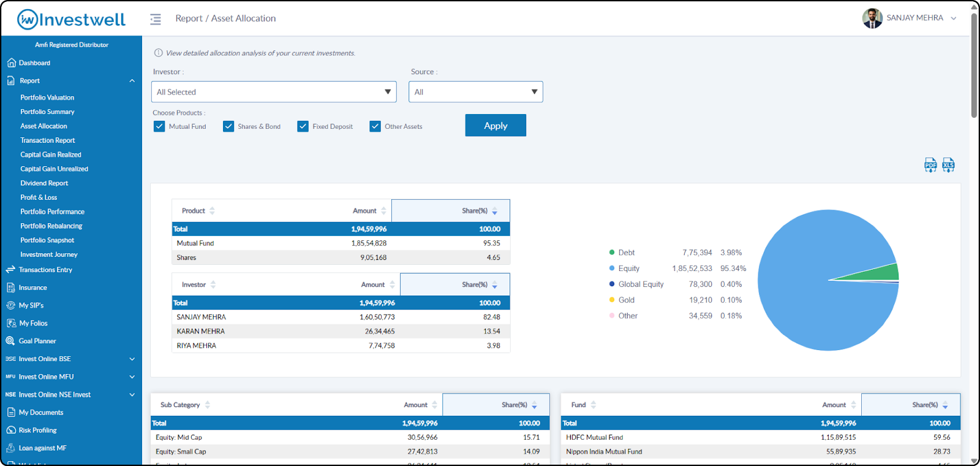The width and height of the screenshot is (980, 466).
Task: Click the My SIP's icon
Action: 11,305
